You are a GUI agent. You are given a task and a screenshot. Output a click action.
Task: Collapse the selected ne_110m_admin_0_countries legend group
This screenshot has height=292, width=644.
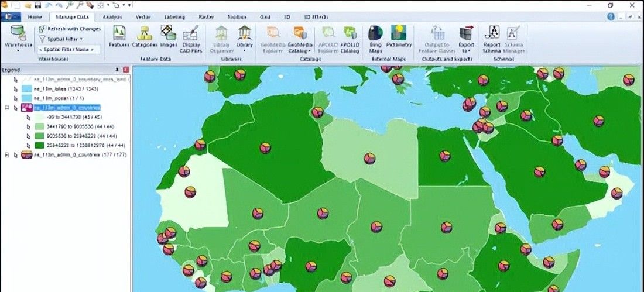pyautogui.click(x=7, y=108)
